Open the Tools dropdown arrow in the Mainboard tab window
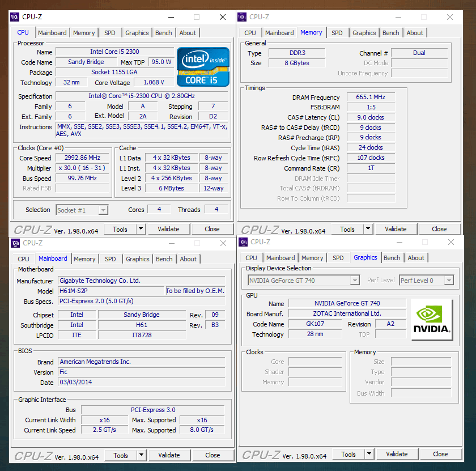The width and height of the screenshot is (476, 471). click(x=141, y=455)
